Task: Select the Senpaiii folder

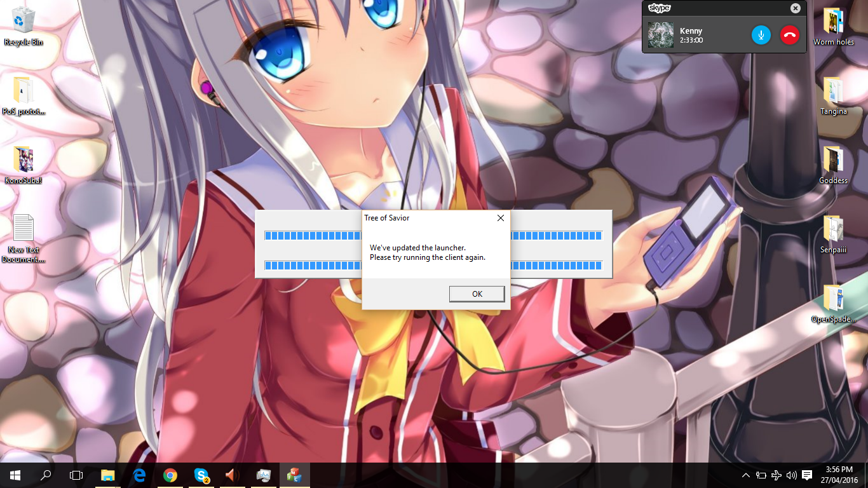Action: point(834,234)
